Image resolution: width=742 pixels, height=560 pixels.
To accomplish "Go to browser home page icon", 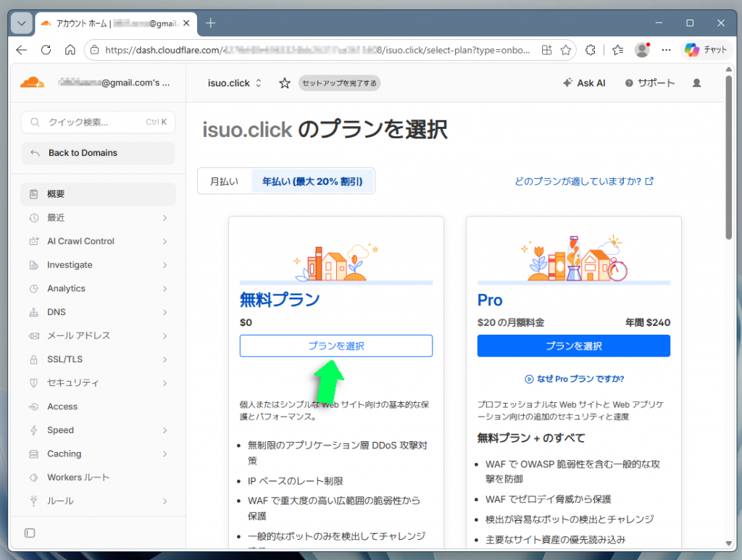I will point(70,50).
